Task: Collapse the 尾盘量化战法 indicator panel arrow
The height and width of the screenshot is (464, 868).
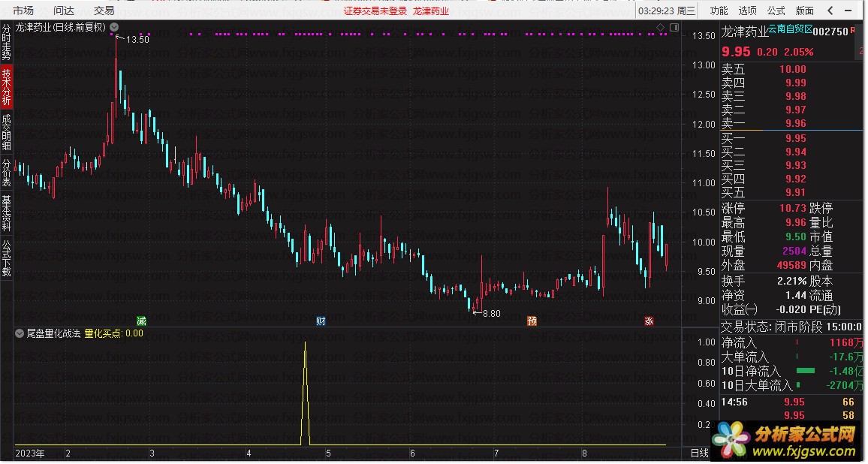Action: pos(20,333)
